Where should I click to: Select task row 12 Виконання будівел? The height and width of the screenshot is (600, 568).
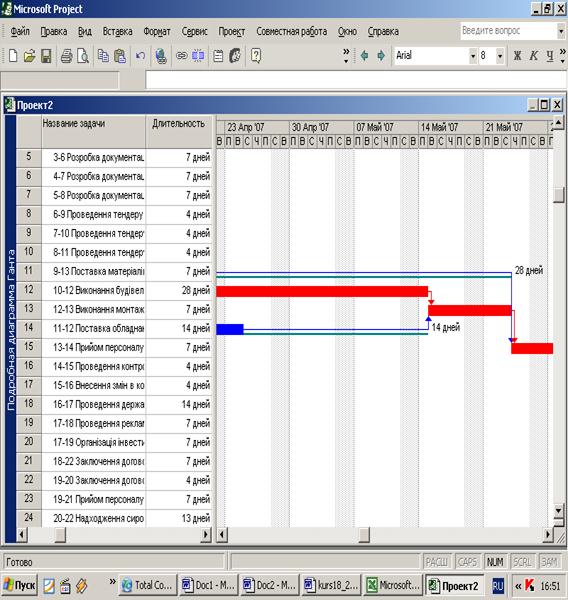[114, 290]
